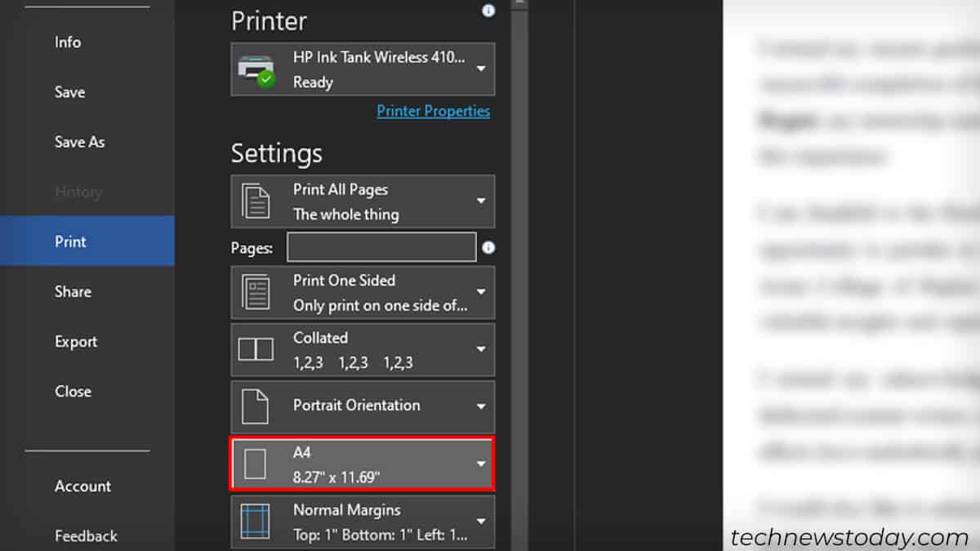Expand the Print All Pages dropdown

click(x=483, y=201)
